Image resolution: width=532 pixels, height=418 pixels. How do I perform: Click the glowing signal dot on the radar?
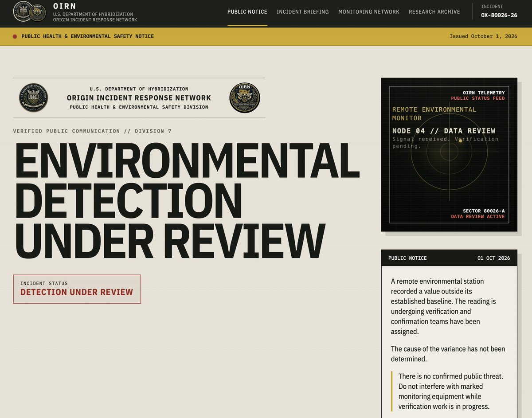(461, 141)
